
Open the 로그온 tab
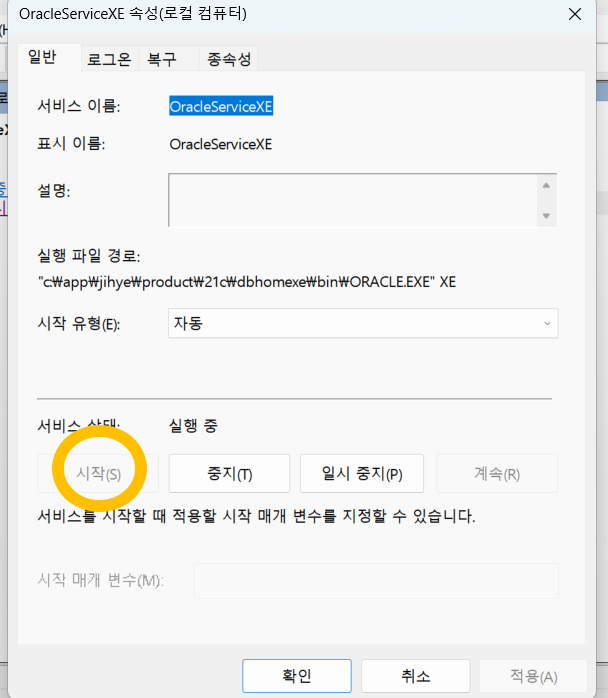(109, 59)
